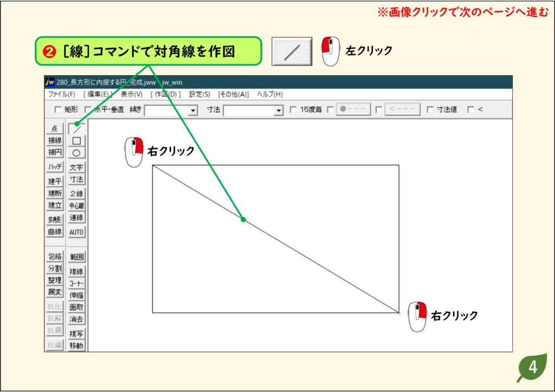The image size is (555, 392).
Task: Select the 複線 offset line tool
Action: (x=76, y=271)
